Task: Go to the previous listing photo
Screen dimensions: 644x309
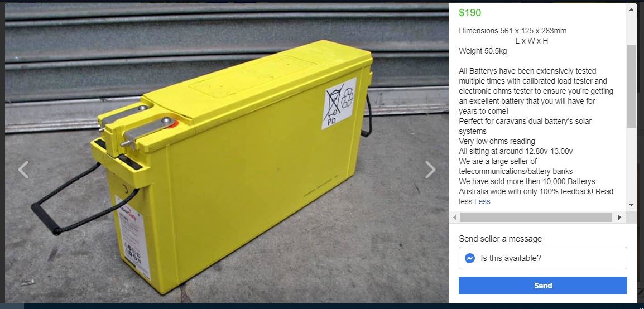Action: coord(23,170)
